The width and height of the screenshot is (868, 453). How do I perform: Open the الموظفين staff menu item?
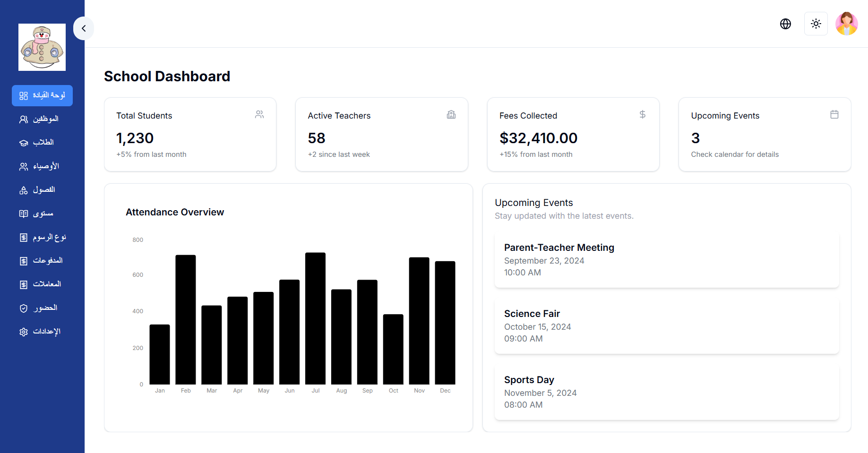tap(42, 119)
